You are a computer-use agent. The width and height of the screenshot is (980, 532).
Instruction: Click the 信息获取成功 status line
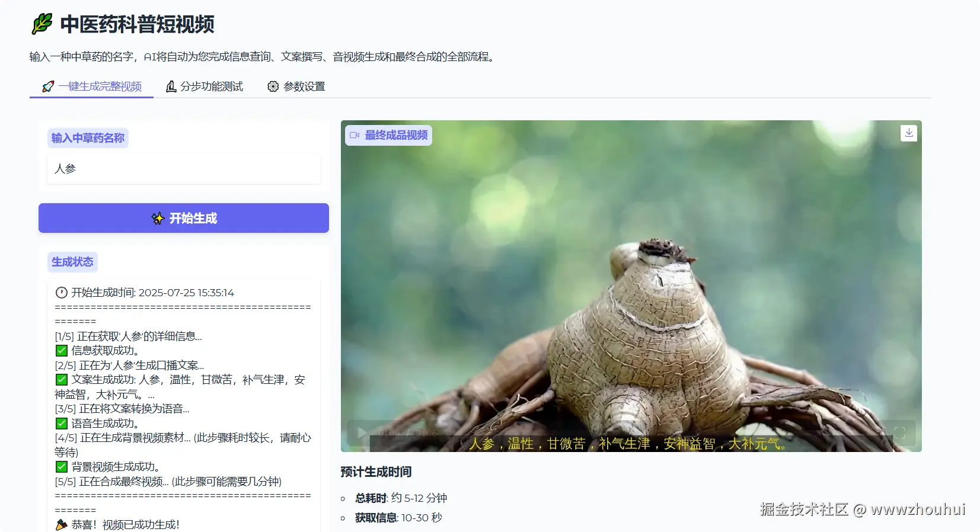click(x=97, y=351)
